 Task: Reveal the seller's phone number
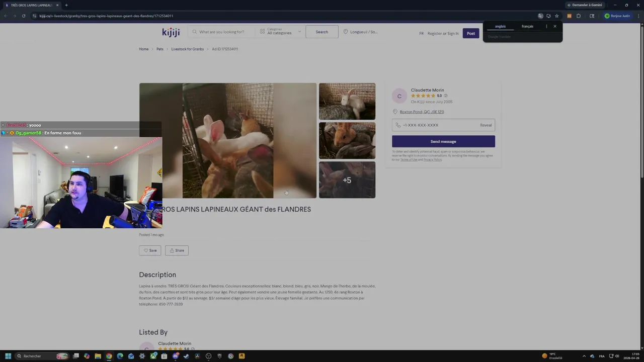click(486, 125)
